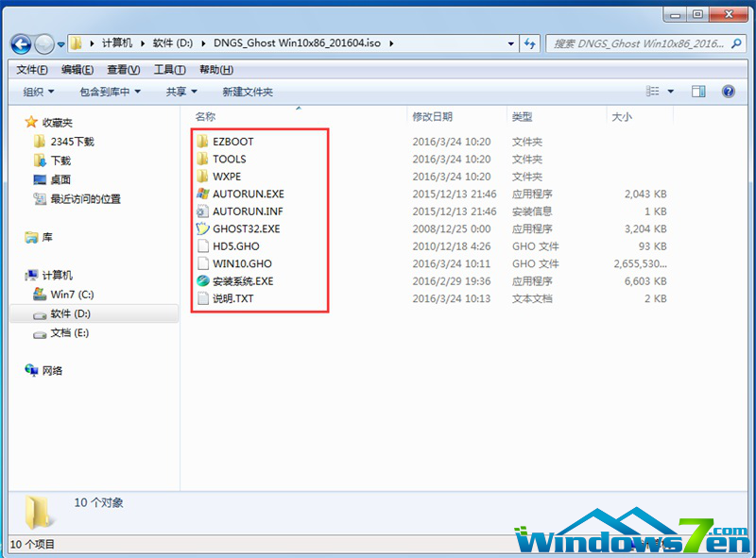Viewport: 756px width, 558px height.
Task: Click the Forward navigation arrow
Action: pyautogui.click(x=44, y=44)
